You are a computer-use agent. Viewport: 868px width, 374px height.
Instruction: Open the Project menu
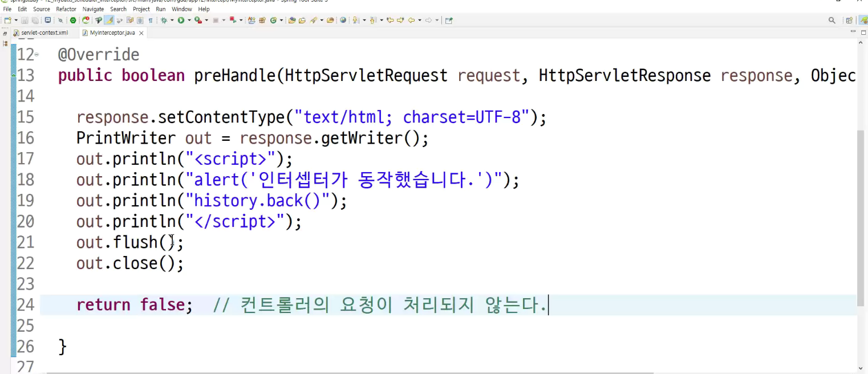141,9
